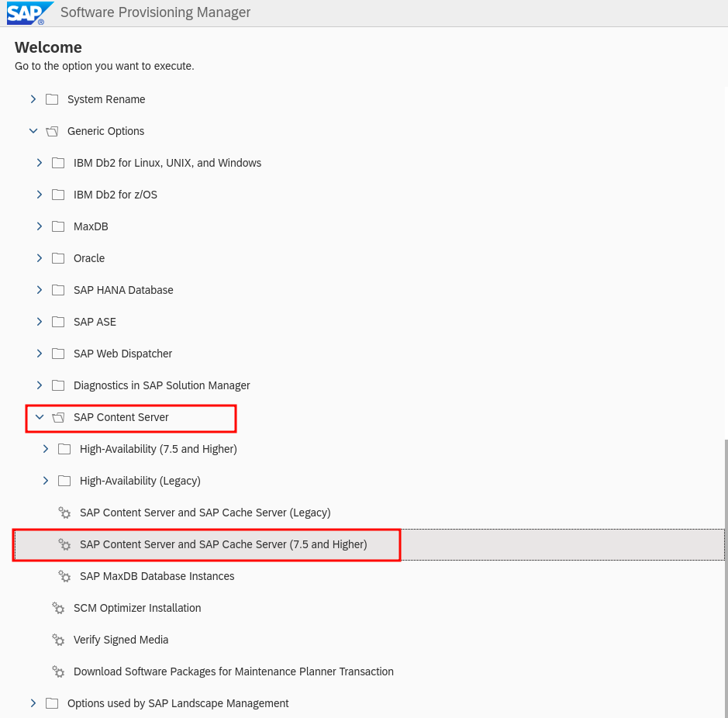Viewport: 728px width, 718px height.
Task: Click the SAP MaxDB Database Instances gear icon
Action: [x=64, y=576]
